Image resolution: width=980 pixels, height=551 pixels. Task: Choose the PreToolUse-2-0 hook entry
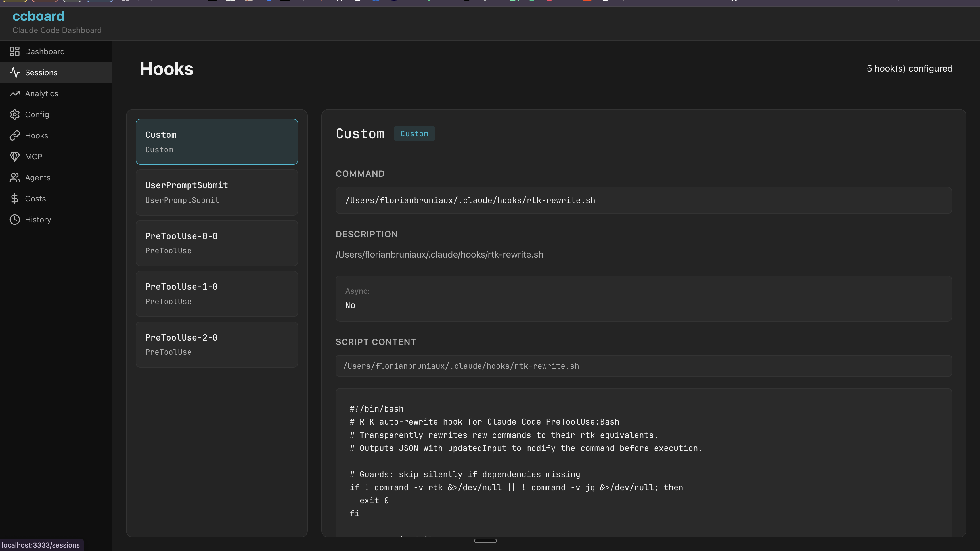[x=216, y=344]
